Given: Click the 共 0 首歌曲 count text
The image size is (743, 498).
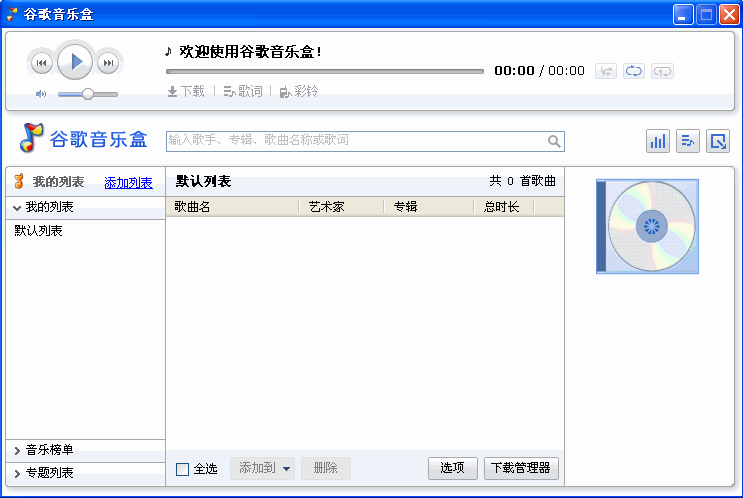Looking at the screenshot, I should tap(523, 181).
